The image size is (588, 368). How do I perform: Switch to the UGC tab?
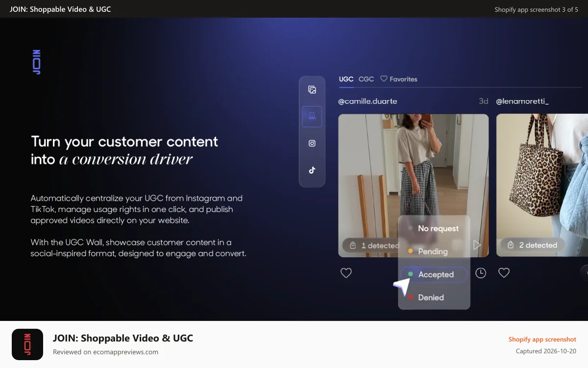pyautogui.click(x=346, y=79)
